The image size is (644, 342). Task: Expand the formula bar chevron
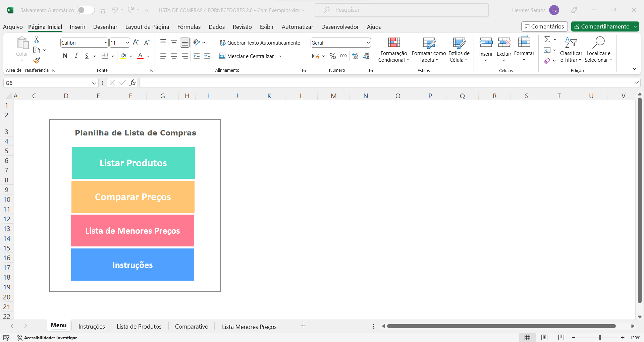[637, 82]
